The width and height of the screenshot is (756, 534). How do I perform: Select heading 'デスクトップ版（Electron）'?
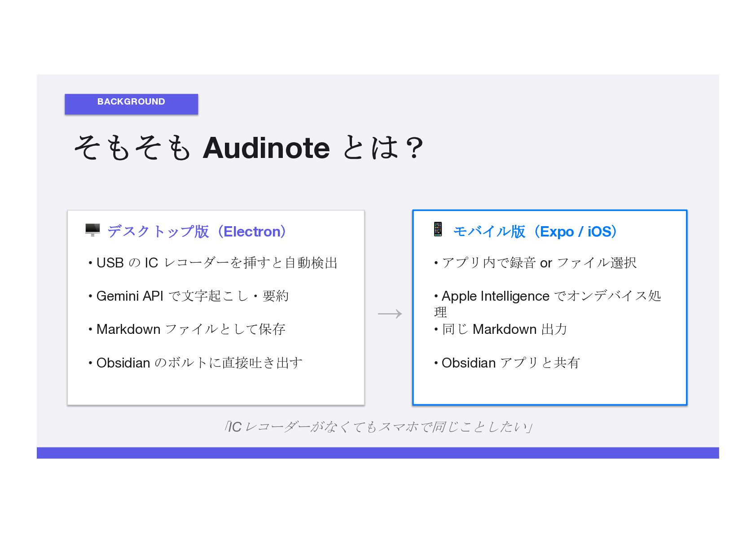(x=198, y=232)
